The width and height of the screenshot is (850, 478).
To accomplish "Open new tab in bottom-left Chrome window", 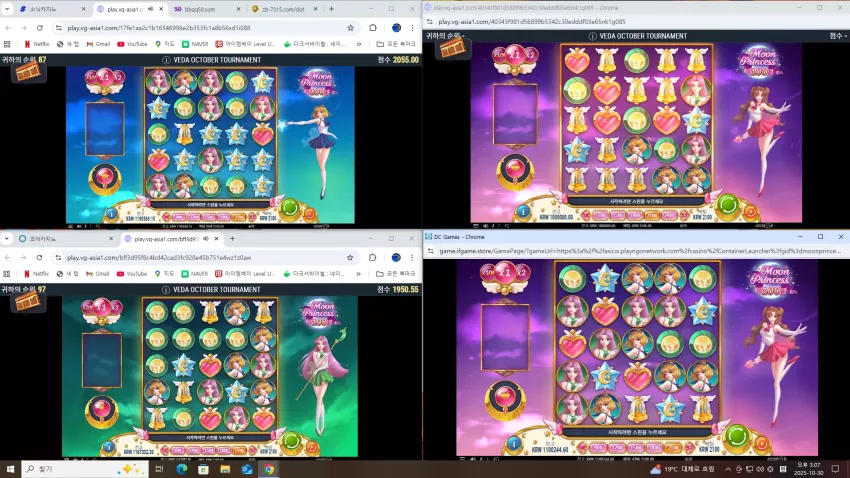I will point(232,238).
